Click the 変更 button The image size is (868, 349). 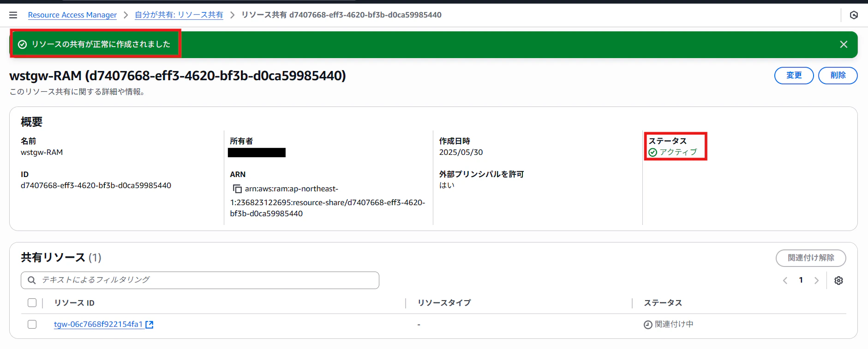coord(794,76)
